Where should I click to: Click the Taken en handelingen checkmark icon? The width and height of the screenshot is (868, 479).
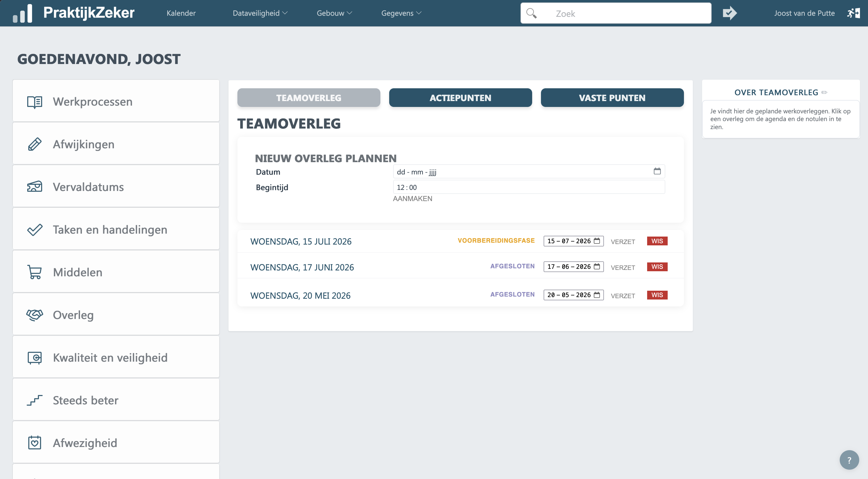pos(35,229)
